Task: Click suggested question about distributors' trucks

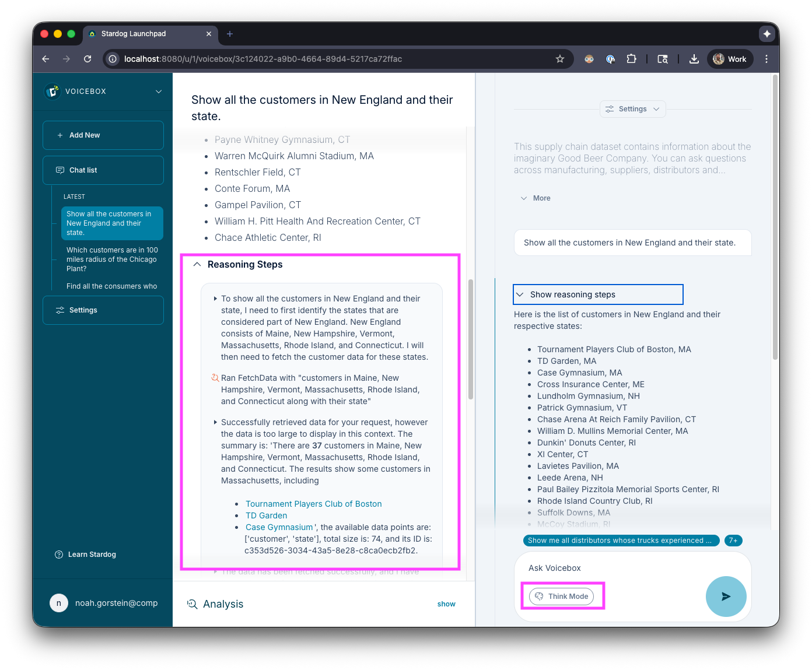Action: pyautogui.click(x=621, y=541)
